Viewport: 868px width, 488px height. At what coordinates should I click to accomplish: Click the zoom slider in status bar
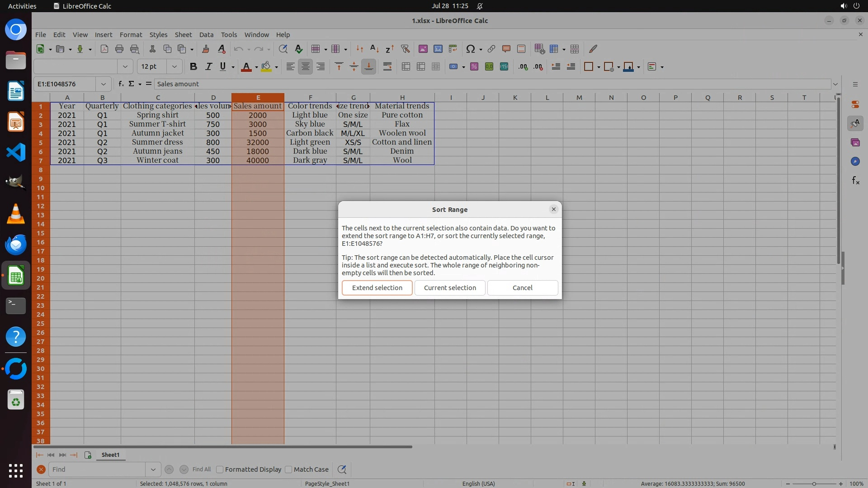814,483
